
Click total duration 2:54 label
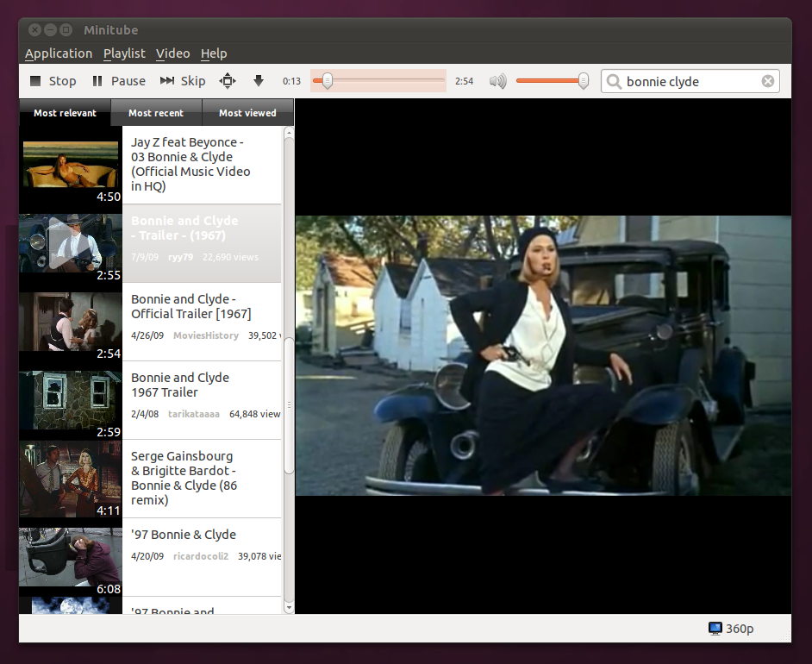[x=464, y=81]
